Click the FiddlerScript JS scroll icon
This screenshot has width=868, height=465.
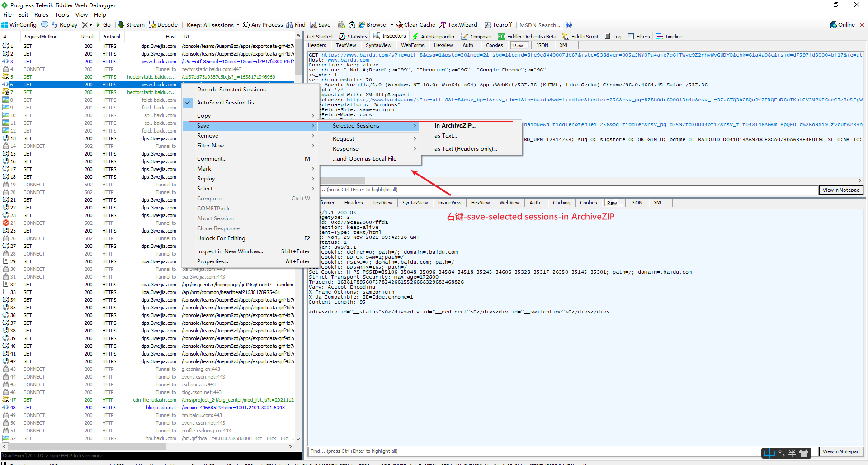(x=566, y=36)
